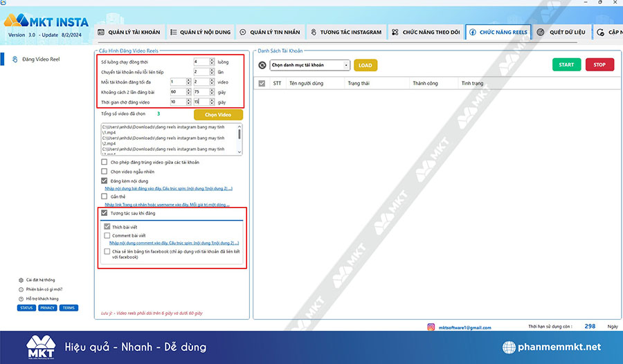
Task: Open comment content input link
Action: pyautogui.click(x=174, y=243)
